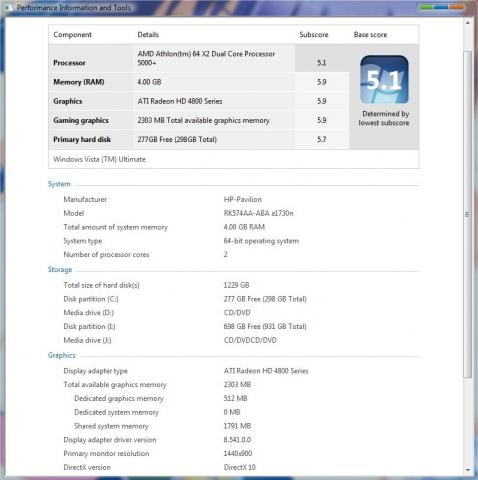This screenshot has width=478, height=480.
Task: Click the System section heading
Action: tap(59, 184)
